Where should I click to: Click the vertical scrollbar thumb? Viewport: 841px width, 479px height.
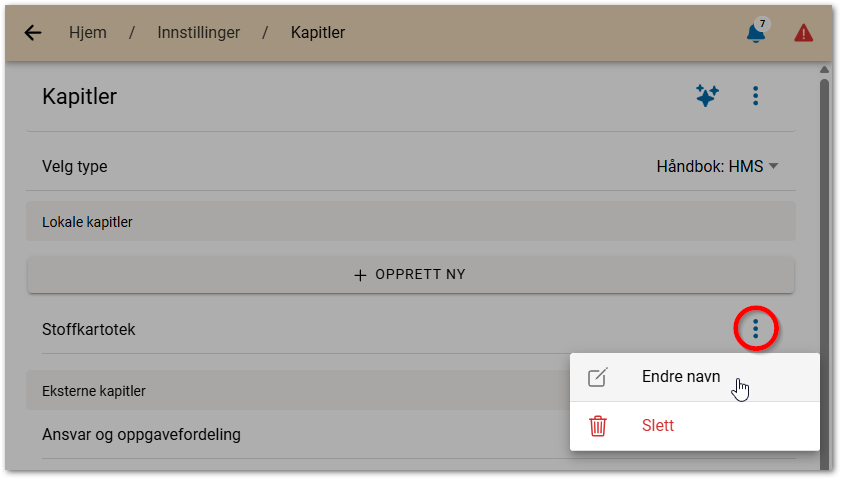point(824,250)
